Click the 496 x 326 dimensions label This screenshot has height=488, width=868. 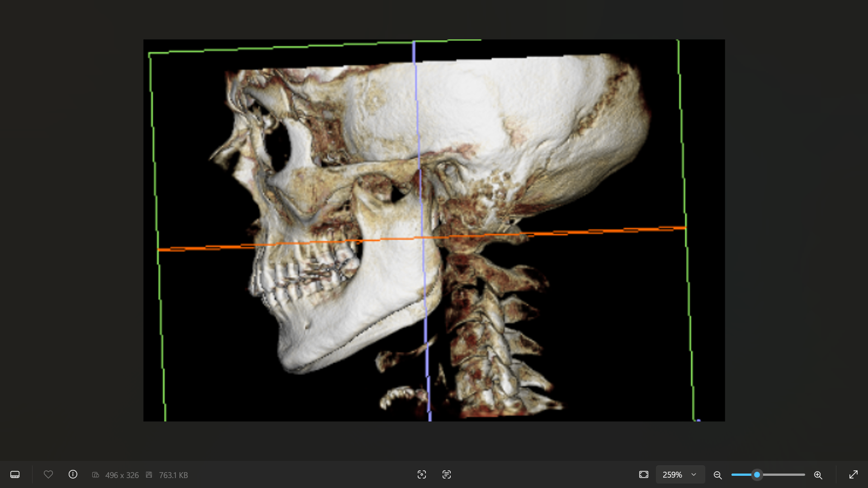tap(122, 475)
